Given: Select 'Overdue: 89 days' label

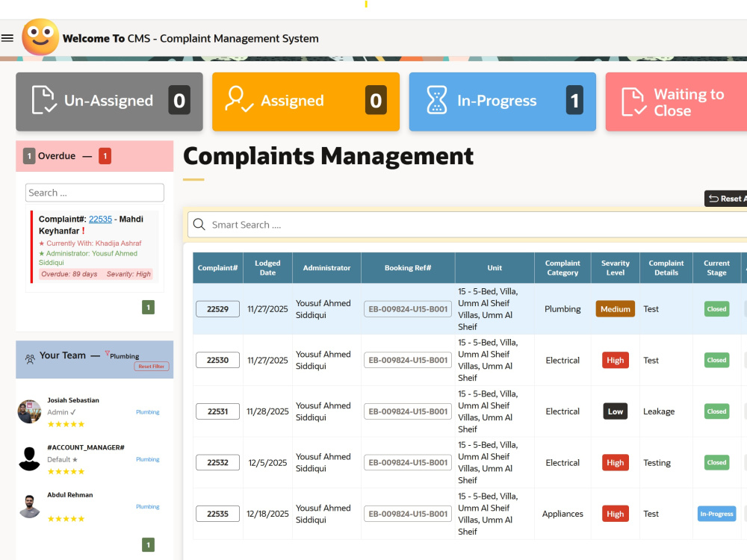Looking at the screenshot, I should point(69,274).
